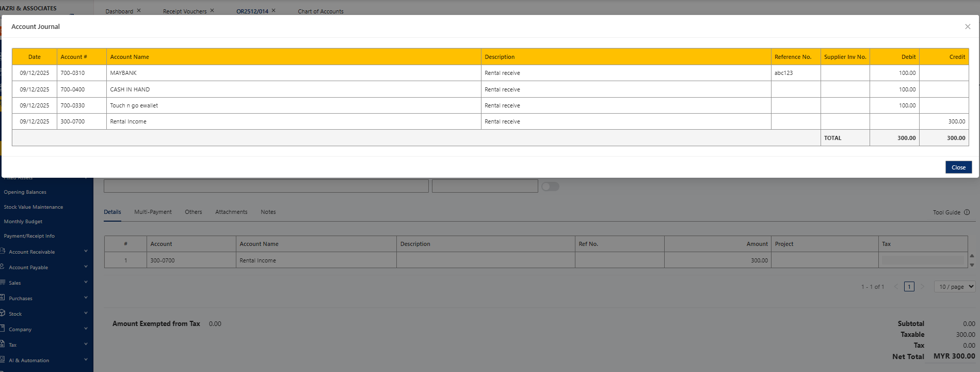Click the Tool Guide link
The width and height of the screenshot is (980, 372).
946,212
